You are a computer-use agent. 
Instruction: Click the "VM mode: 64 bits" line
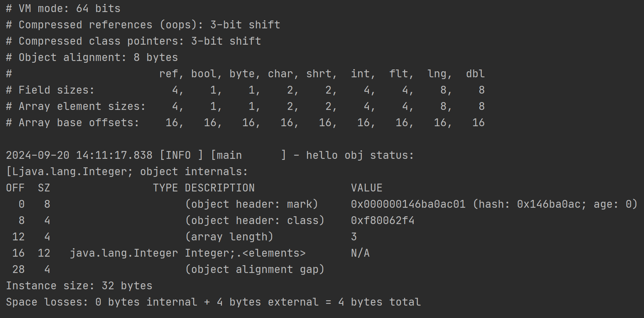[x=69, y=9]
